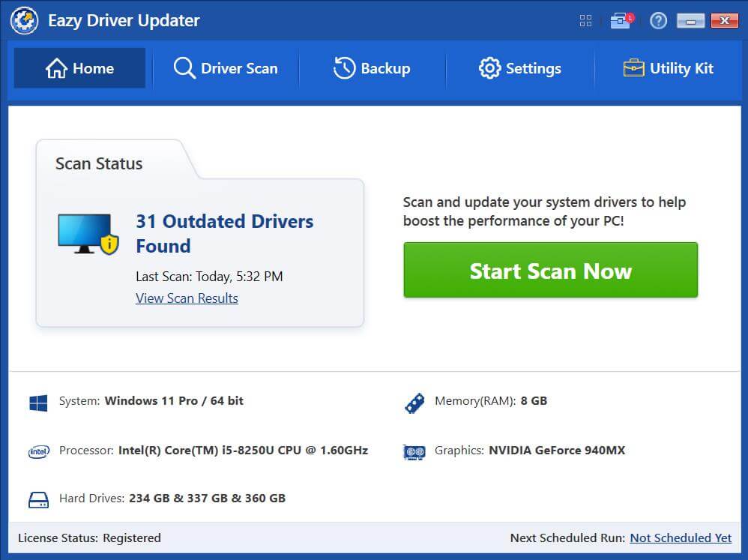Click the '8 GB' memory value
This screenshot has width=748, height=560.
point(534,400)
